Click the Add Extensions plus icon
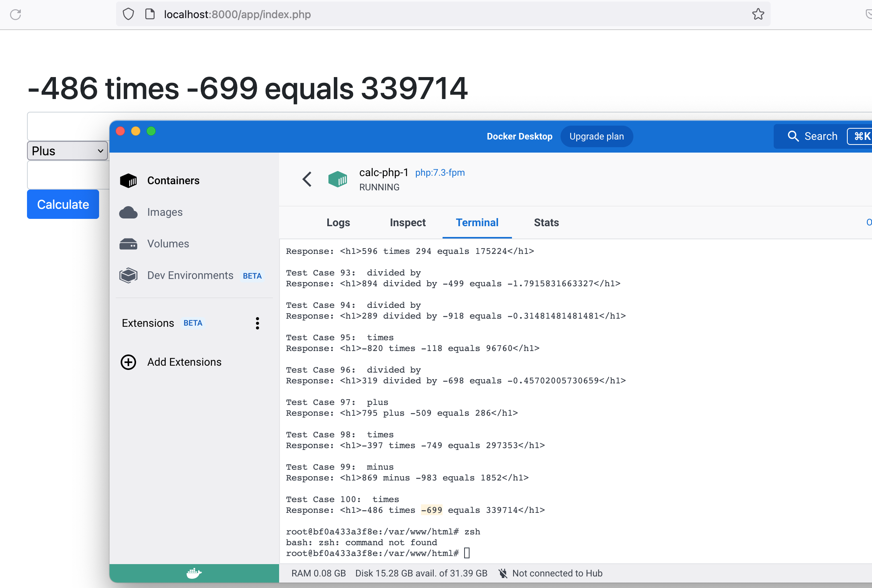 128,362
